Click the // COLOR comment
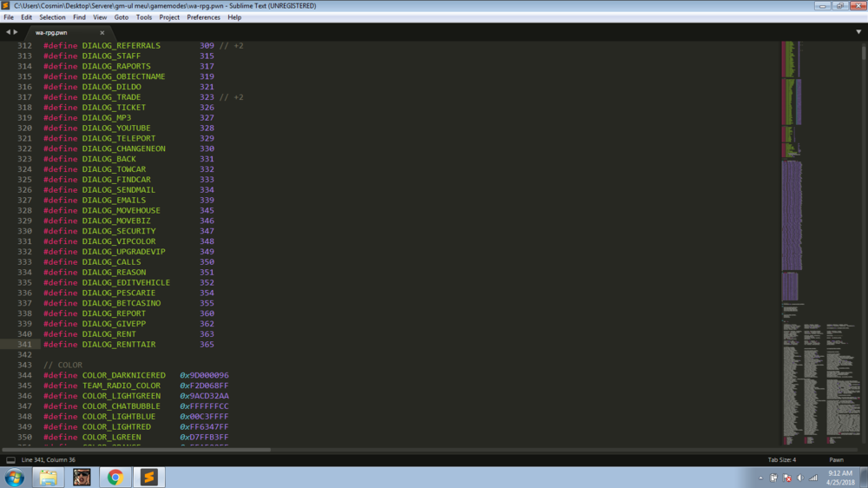The width and height of the screenshot is (868, 488). click(x=63, y=365)
